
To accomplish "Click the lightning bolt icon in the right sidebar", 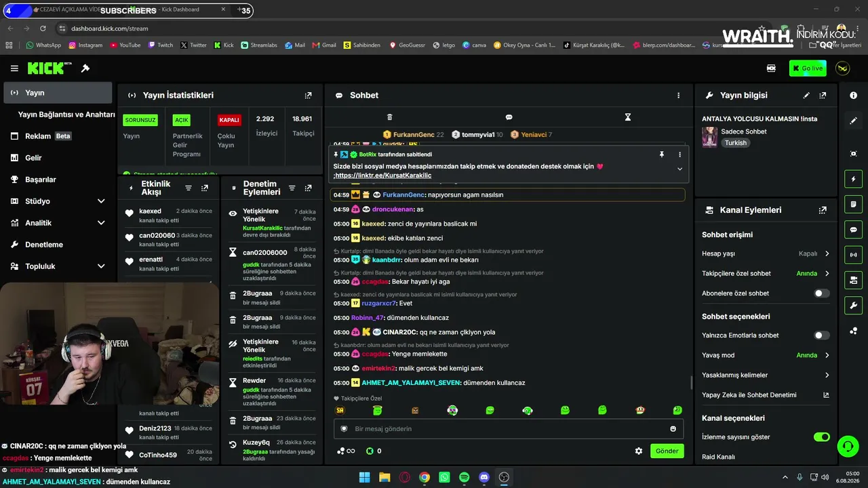I will [853, 179].
